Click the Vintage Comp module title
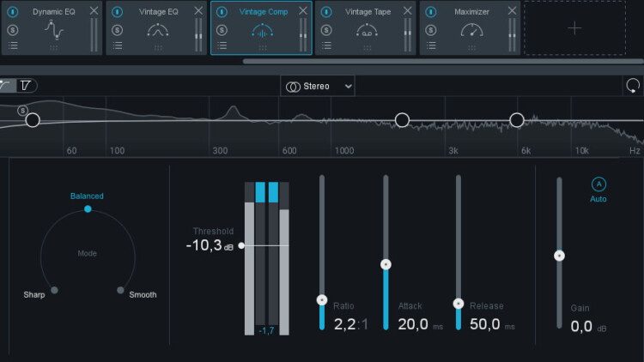 click(264, 12)
